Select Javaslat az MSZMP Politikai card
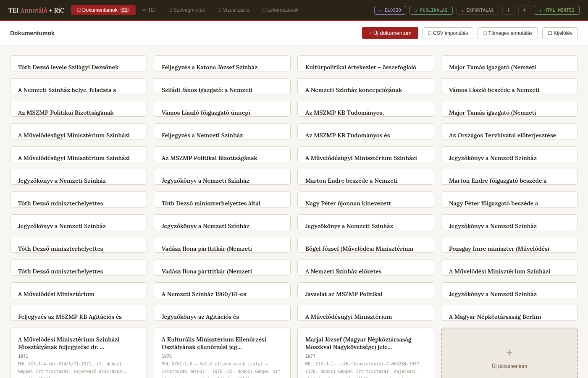The width and height of the screenshot is (588, 378). [366, 290]
